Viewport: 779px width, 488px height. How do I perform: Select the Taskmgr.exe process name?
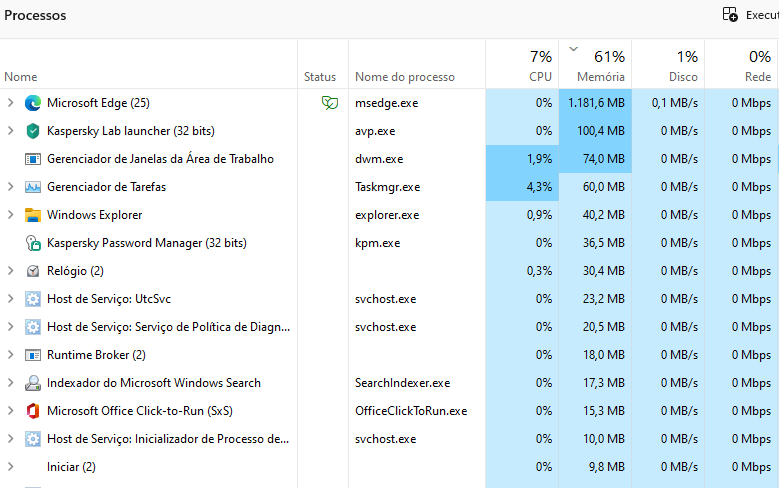pos(388,187)
